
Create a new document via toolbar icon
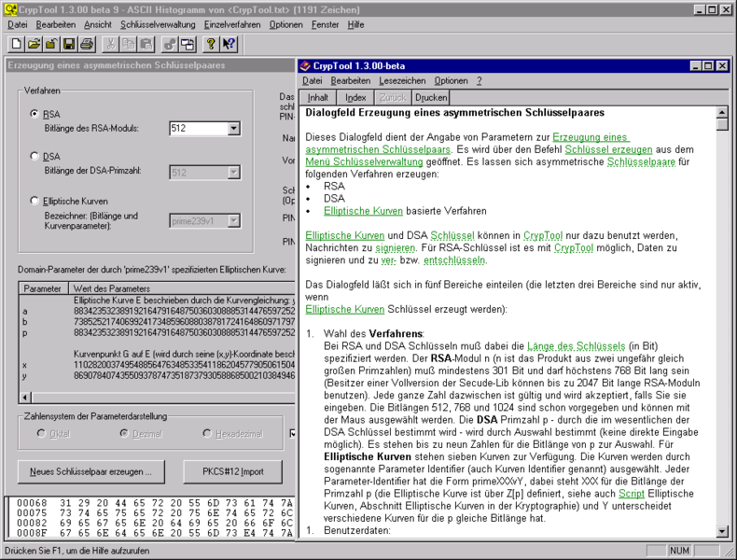point(16,44)
